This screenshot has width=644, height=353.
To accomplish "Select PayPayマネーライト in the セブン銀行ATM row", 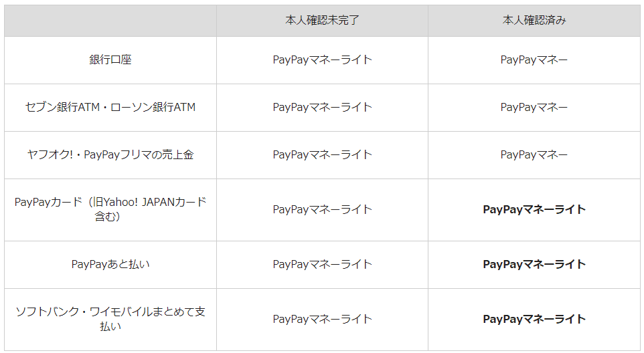I will pyautogui.click(x=322, y=107).
